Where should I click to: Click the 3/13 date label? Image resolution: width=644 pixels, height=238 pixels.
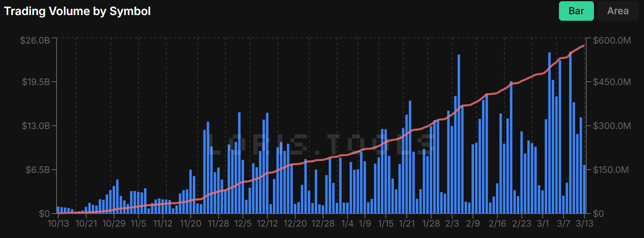[x=584, y=225]
